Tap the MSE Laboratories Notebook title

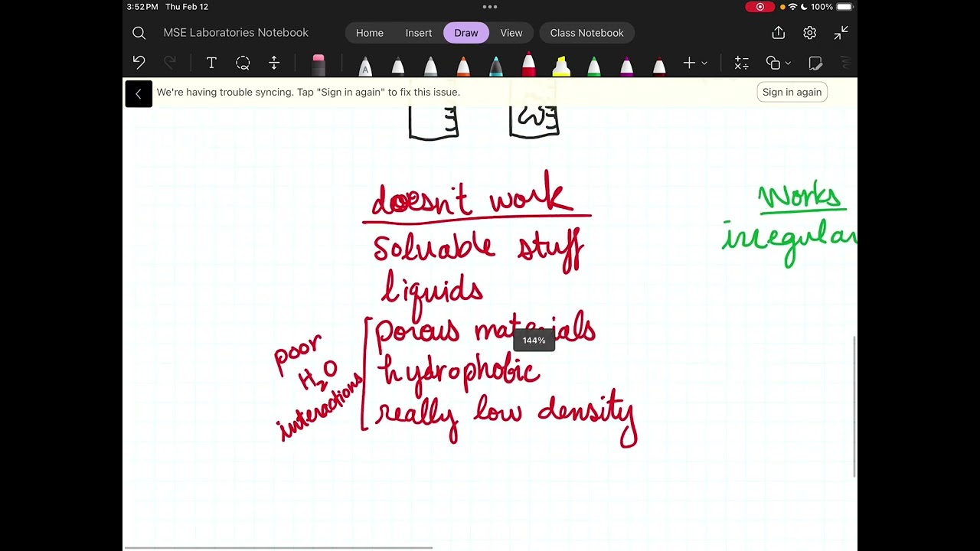[x=236, y=33]
